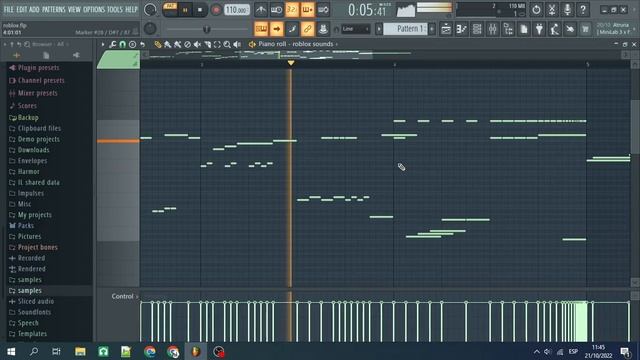
Task: Adjust the main volume knob
Action: (150, 10)
